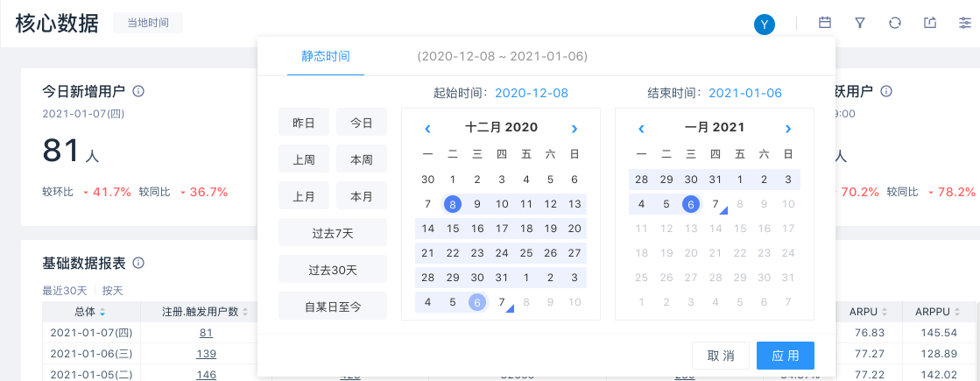Sort the 注册.触发用户数 column
This screenshot has width=980, height=381.
[x=245, y=312]
